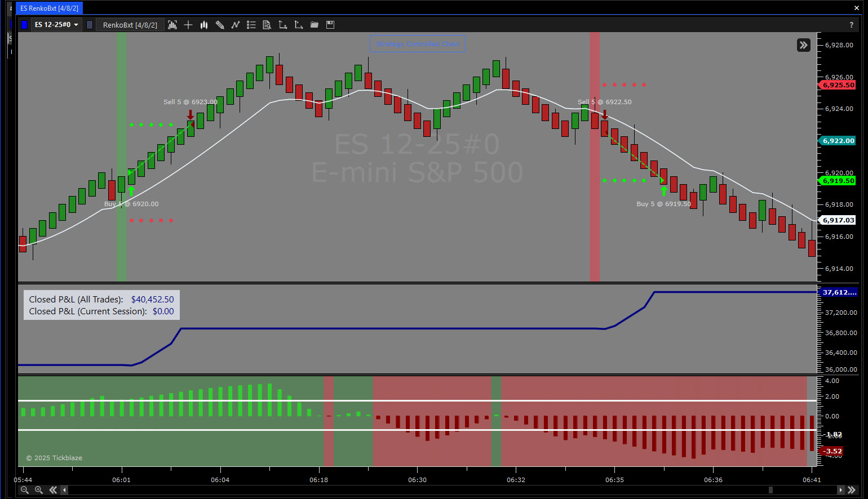Screen dimensions: 868x499
Task: Click the save chart floppy icon
Action: 330,25
